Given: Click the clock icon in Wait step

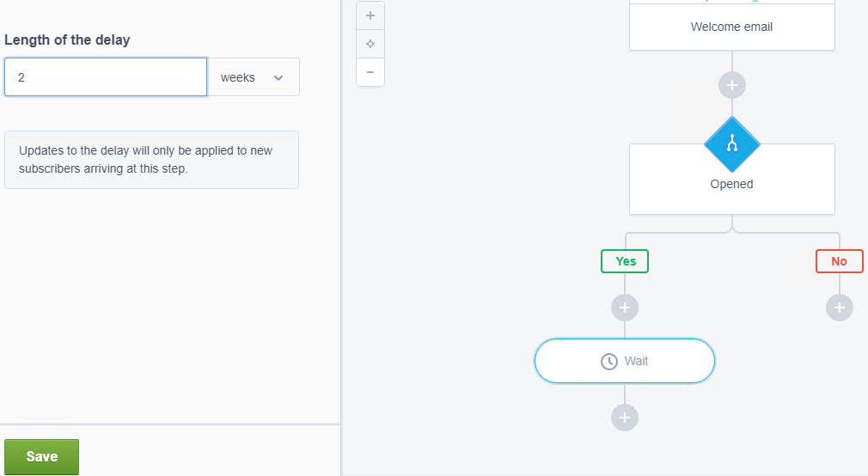Looking at the screenshot, I should tap(609, 362).
